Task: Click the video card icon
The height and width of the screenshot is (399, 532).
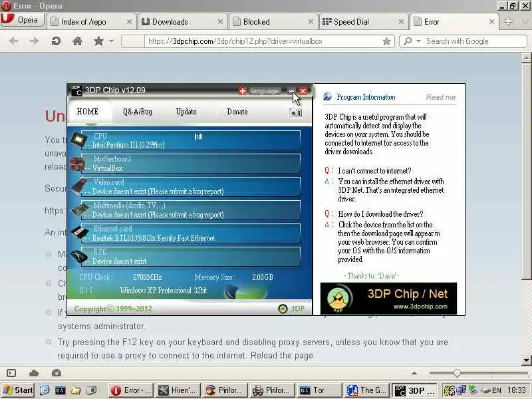Action: (x=79, y=187)
